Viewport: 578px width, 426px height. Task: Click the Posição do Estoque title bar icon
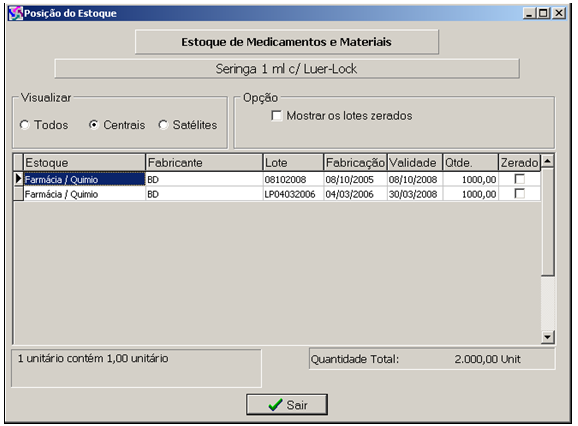[15, 14]
